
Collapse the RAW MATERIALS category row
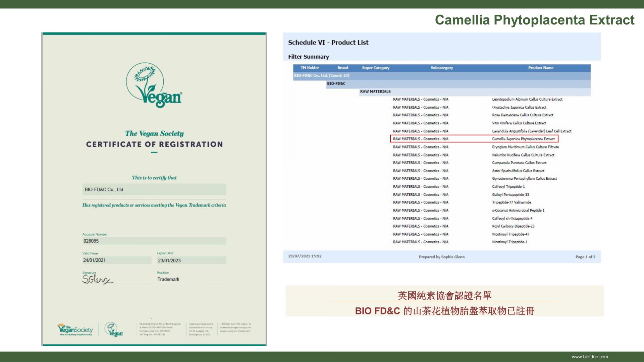click(375, 92)
